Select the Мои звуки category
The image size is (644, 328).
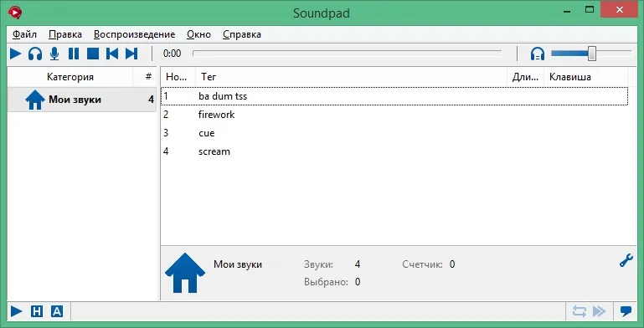[x=82, y=100]
